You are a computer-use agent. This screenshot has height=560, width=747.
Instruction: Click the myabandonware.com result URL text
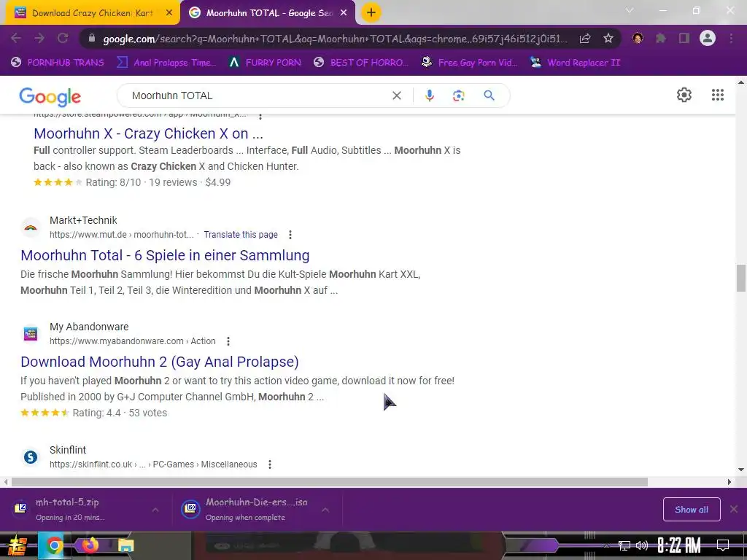(133, 341)
